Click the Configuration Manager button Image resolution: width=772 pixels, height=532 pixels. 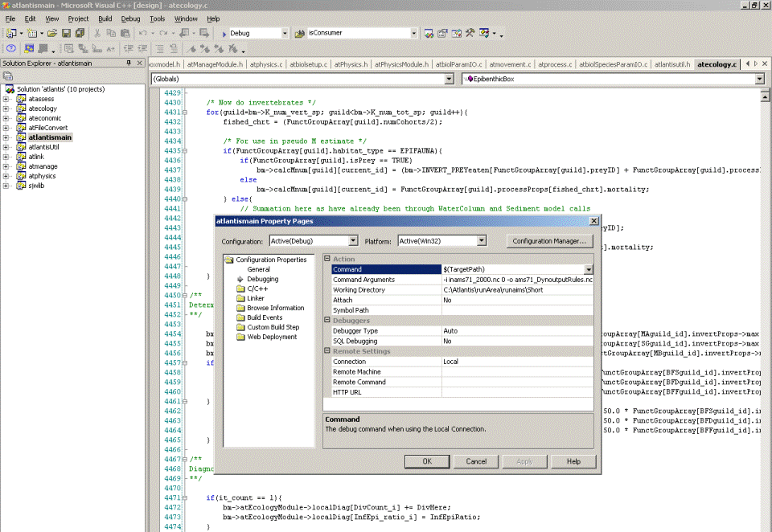551,240
